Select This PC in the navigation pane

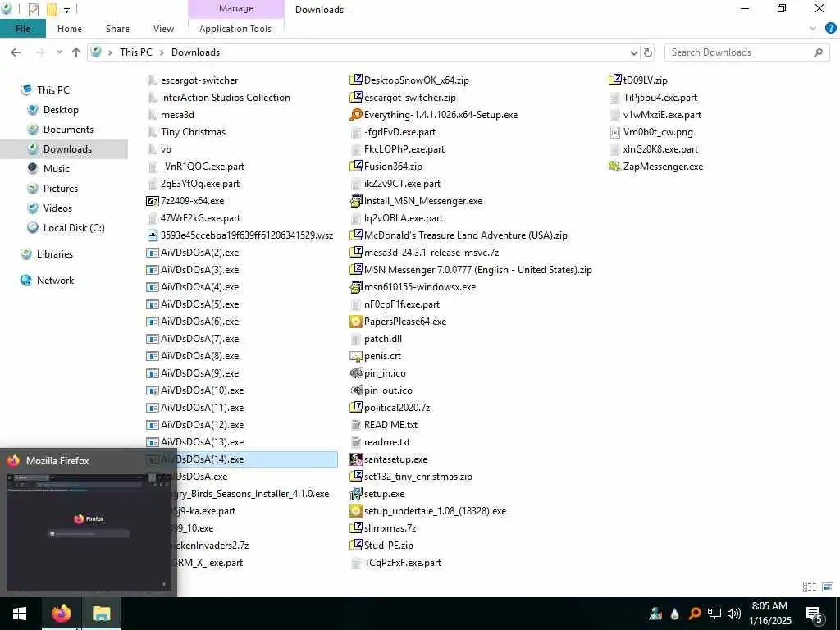coord(53,90)
